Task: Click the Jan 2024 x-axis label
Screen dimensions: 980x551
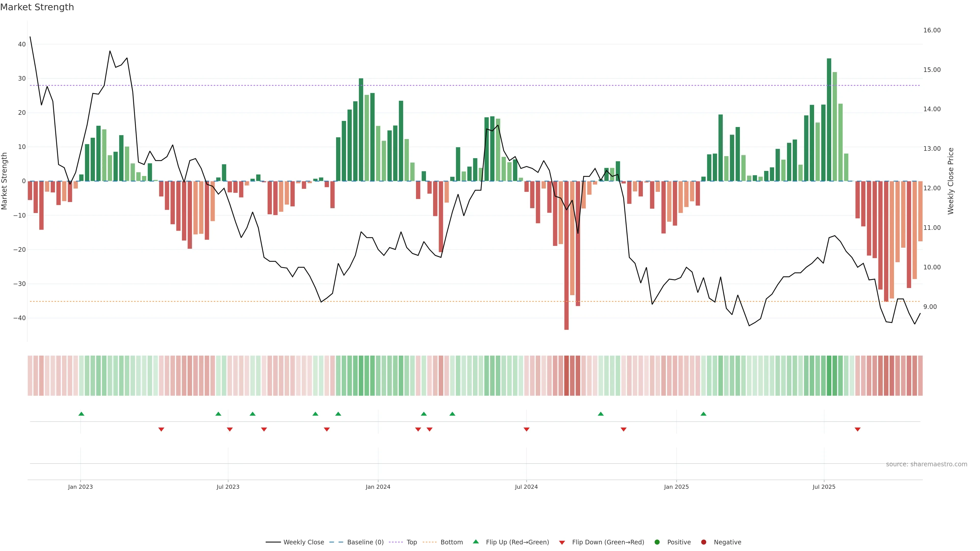Action: tap(378, 487)
